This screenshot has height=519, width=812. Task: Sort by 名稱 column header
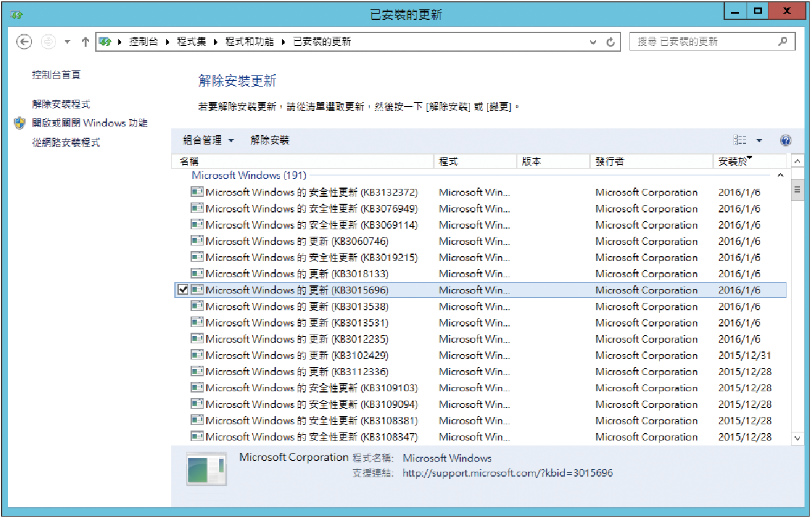(x=303, y=161)
